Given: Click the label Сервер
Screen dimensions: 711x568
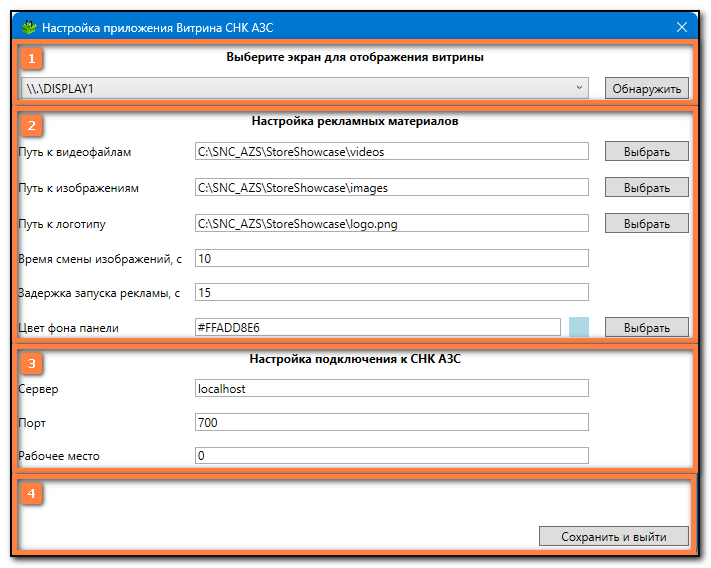Looking at the screenshot, I should tap(38, 389).
